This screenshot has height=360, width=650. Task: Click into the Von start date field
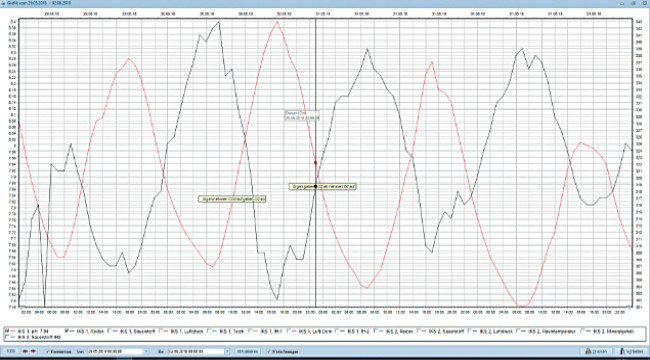click(115, 351)
